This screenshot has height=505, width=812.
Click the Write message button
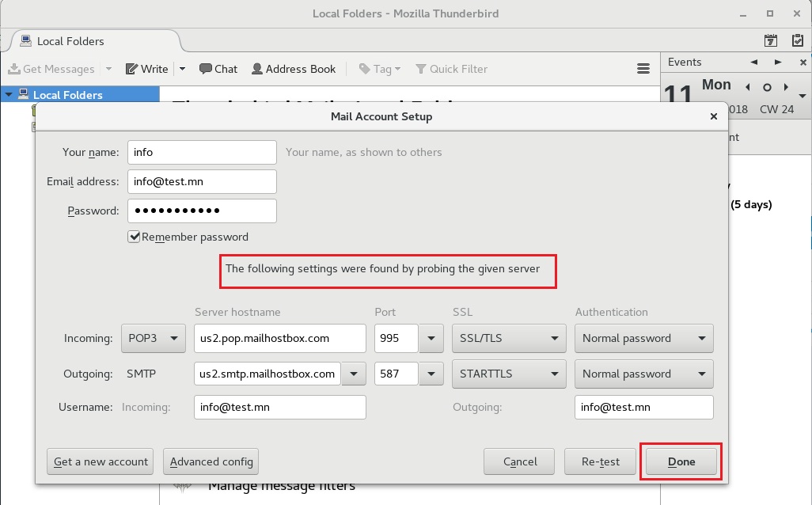pyautogui.click(x=147, y=69)
